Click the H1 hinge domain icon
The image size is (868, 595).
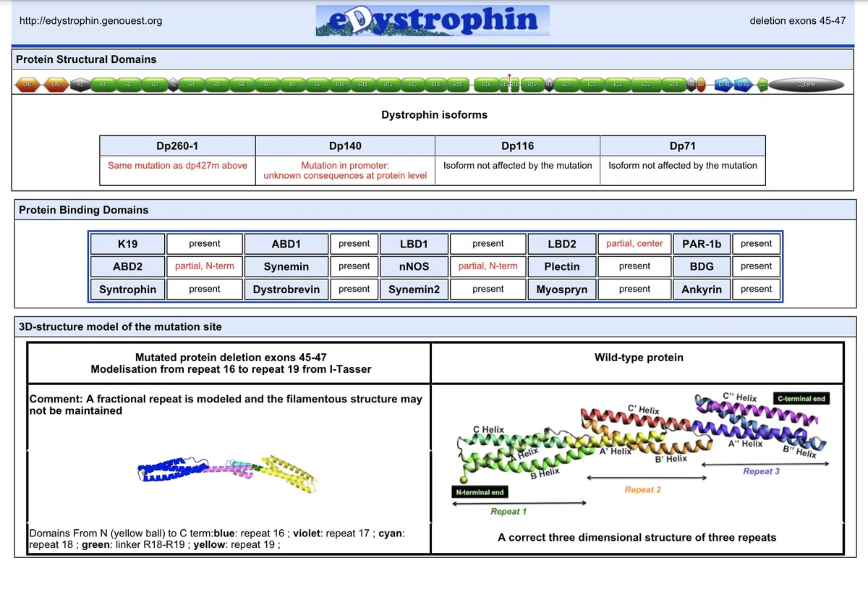pyautogui.click(x=80, y=85)
